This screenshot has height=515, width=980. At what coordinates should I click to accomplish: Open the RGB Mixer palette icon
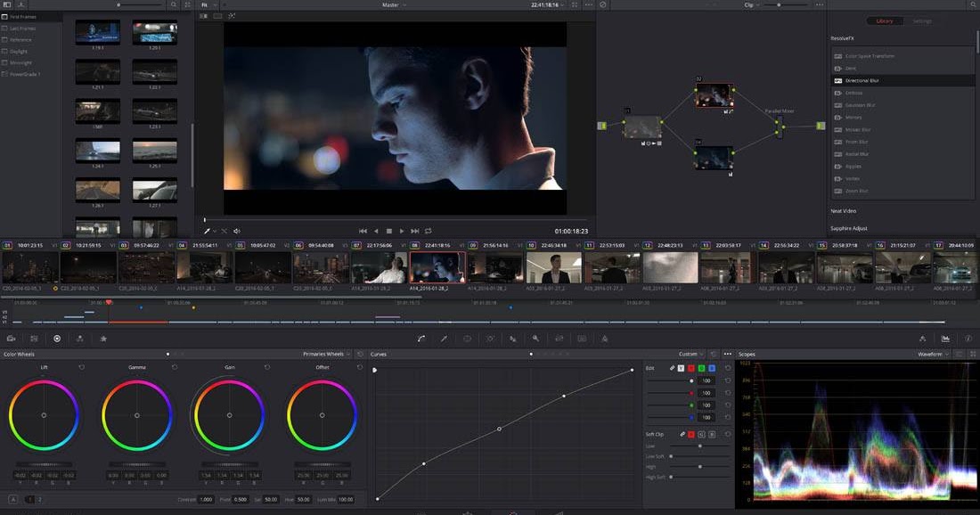[x=80, y=338]
